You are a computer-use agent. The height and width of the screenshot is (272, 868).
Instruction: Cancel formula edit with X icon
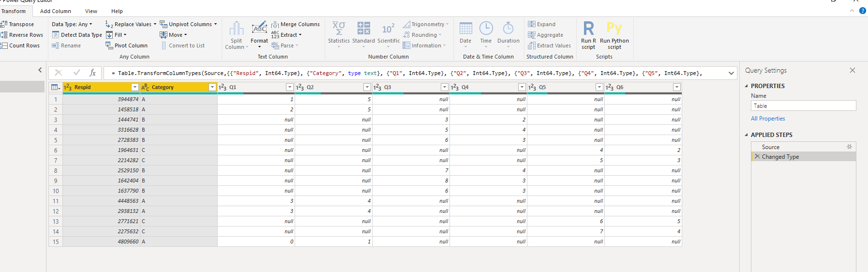tap(59, 73)
